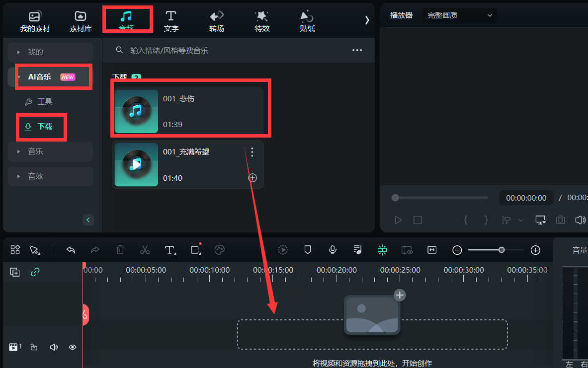Screen dimensions: 588x368
Task: Expand the 音乐 sidebar section
Action: click(50, 151)
